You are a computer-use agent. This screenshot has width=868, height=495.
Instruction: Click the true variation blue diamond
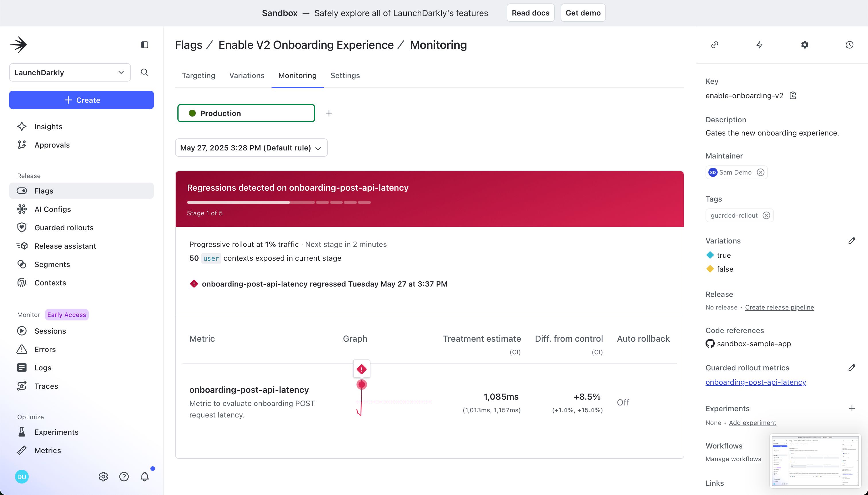pos(710,255)
